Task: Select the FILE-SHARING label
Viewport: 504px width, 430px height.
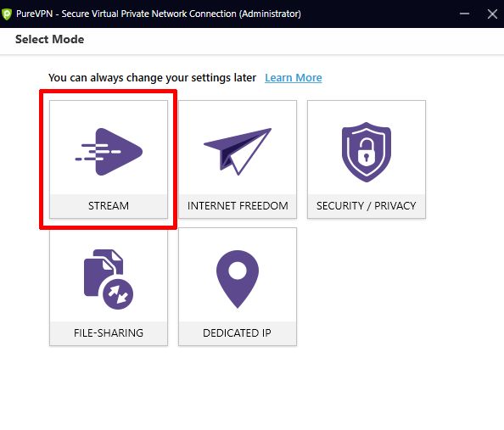Action: click(x=109, y=333)
